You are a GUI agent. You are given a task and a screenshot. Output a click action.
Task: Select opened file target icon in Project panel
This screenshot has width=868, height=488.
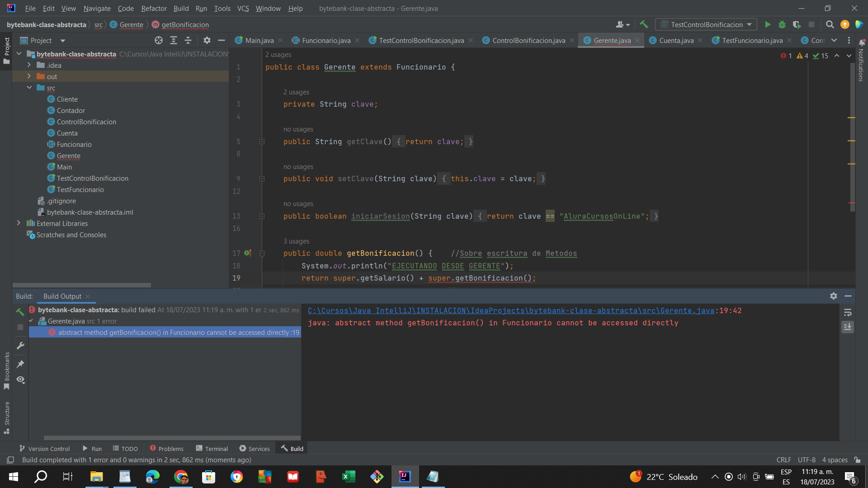[159, 40]
